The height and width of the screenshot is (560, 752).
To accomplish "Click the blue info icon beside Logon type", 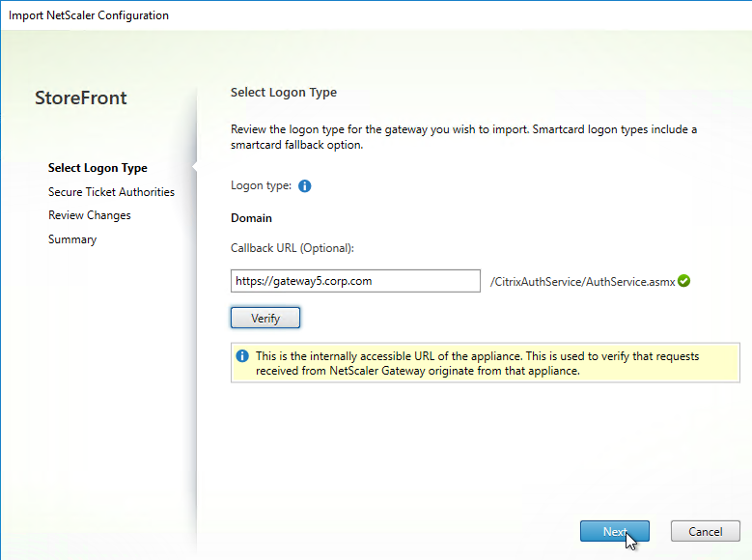I will tap(304, 185).
